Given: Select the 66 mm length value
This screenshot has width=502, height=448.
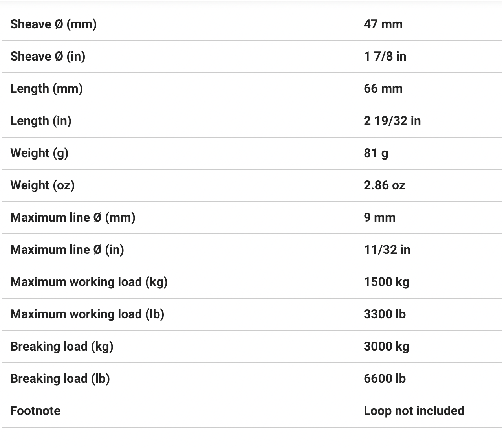Looking at the screenshot, I should click(x=383, y=88).
